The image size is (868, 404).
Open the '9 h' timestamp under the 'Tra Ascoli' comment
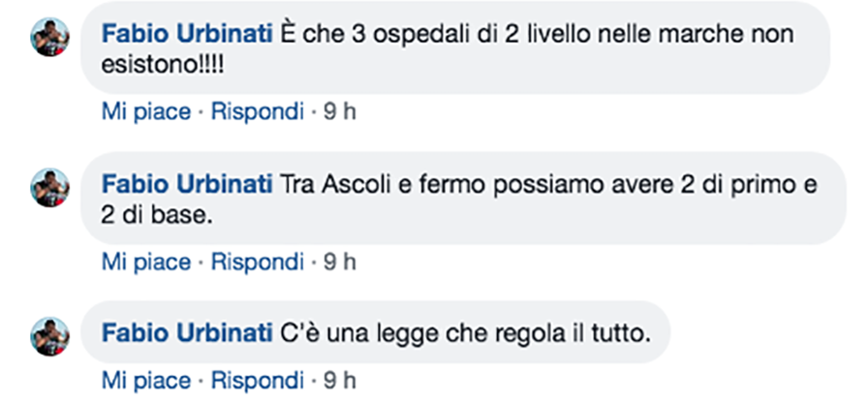point(340,262)
